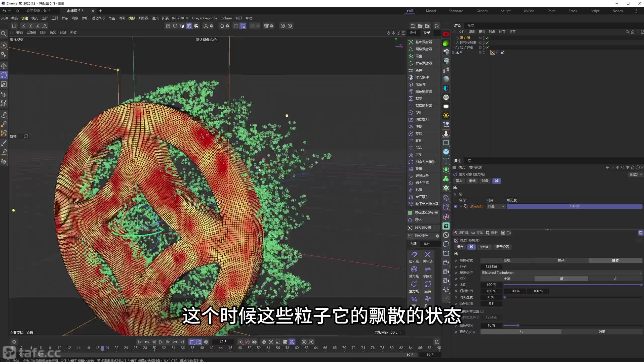644x362 pixels.
Task: Add a 基础发射器 particle emitter
Action: [x=423, y=42]
